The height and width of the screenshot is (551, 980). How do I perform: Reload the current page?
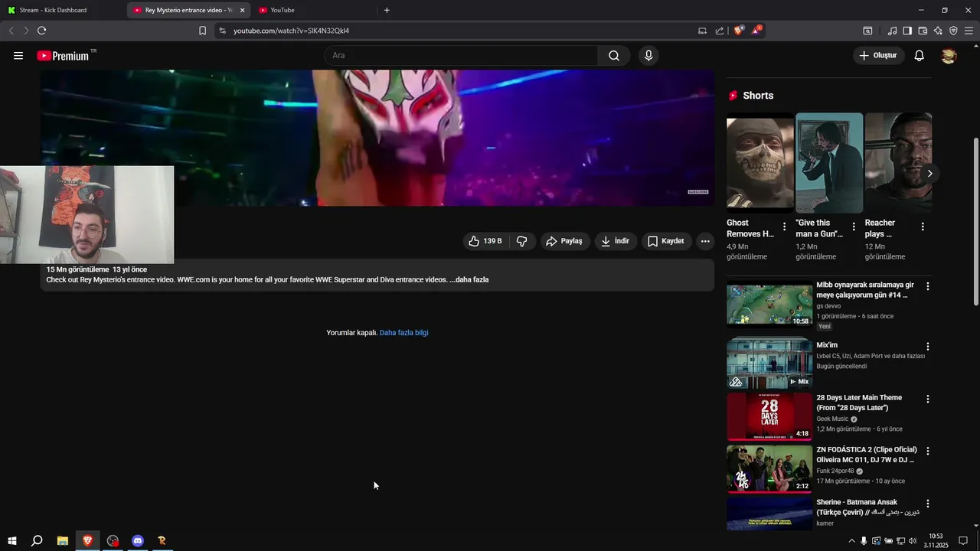[x=41, y=31]
